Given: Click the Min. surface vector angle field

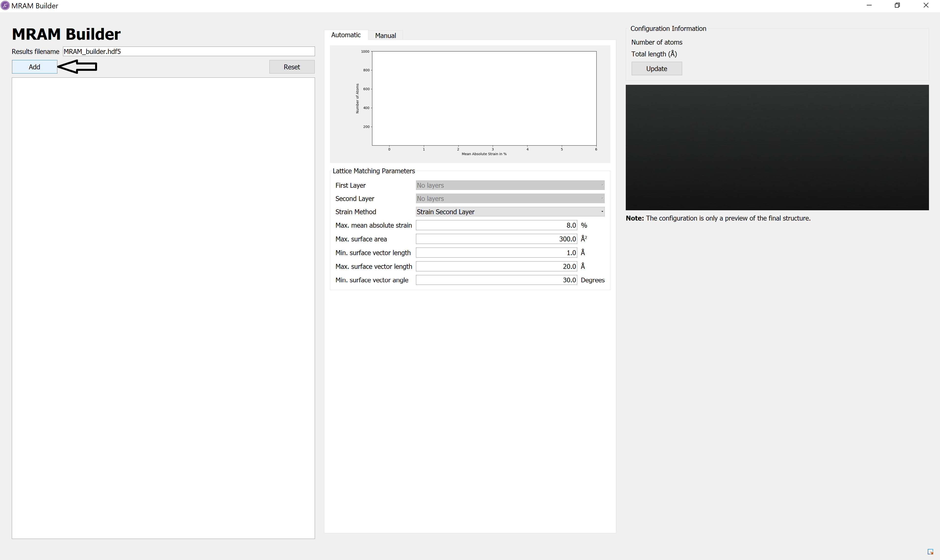Looking at the screenshot, I should (496, 280).
